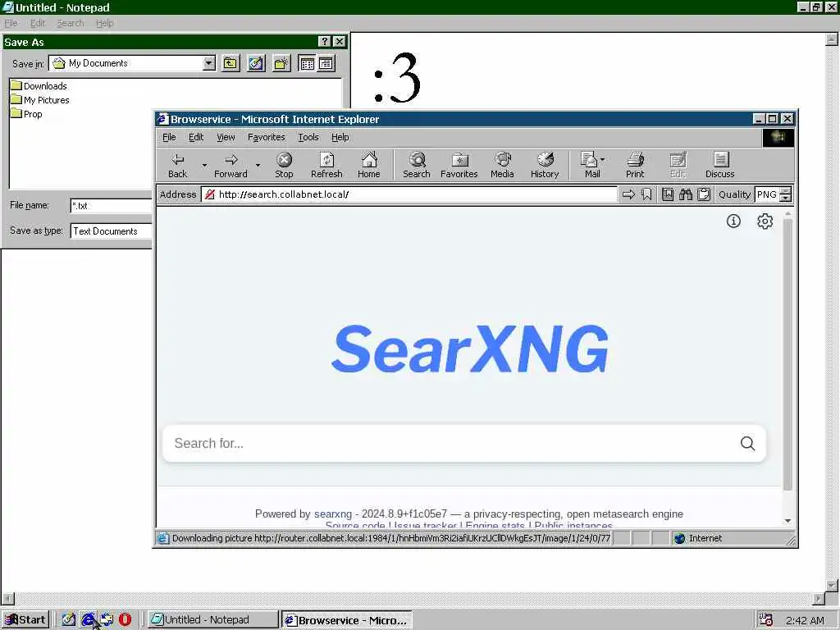Image resolution: width=840 pixels, height=630 pixels.
Task: Open the Forward button history dropdown arrow
Action: click(x=258, y=165)
